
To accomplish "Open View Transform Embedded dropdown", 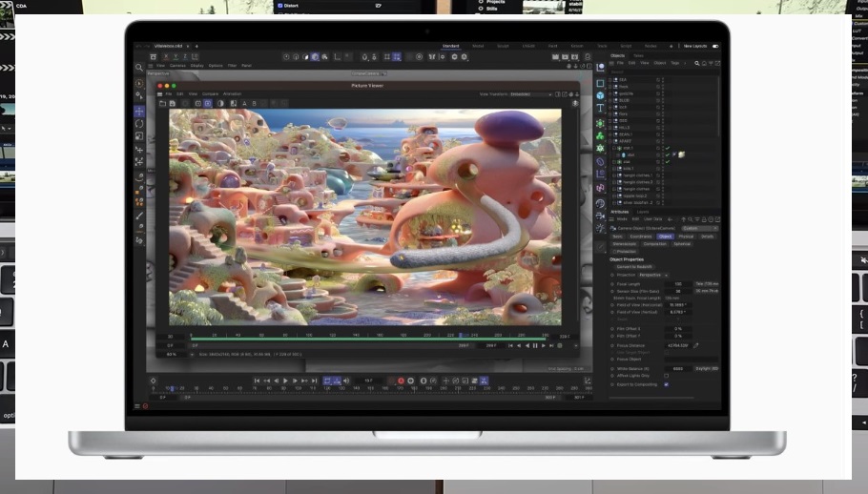I will click(x=531, y=94).
